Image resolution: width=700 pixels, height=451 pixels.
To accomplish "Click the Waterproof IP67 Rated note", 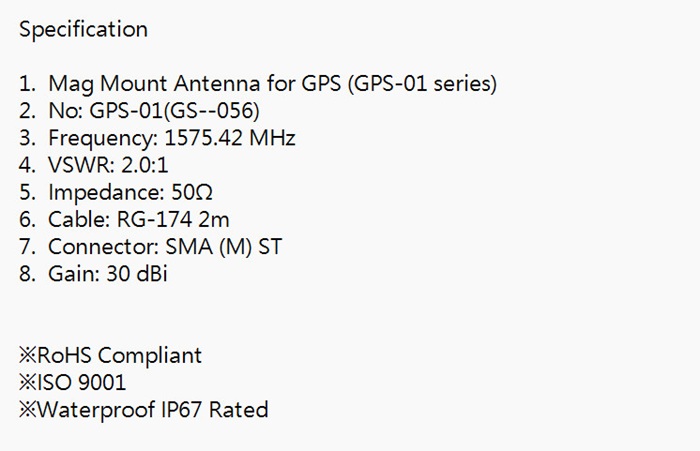I will click(143, 409).
